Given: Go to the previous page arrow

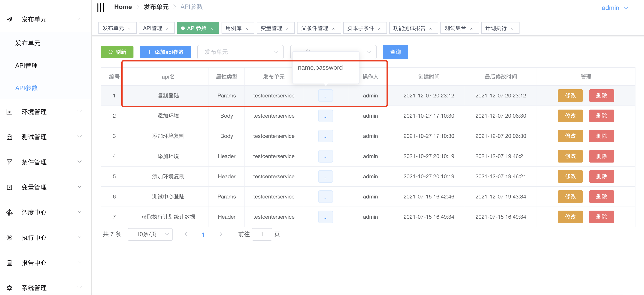Looking at the screenshot, I should (186, 234).
